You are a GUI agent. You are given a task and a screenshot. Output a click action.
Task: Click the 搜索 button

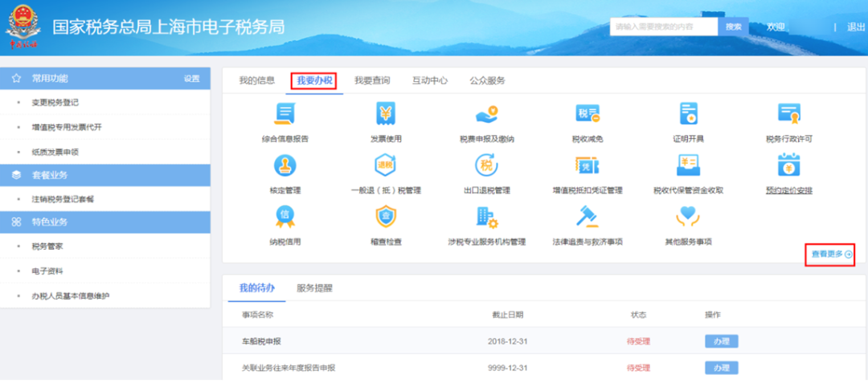point(733,26)
